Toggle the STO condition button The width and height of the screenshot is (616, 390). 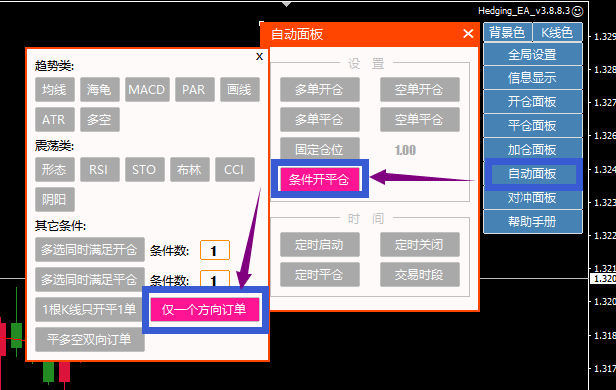pos(145,170)
